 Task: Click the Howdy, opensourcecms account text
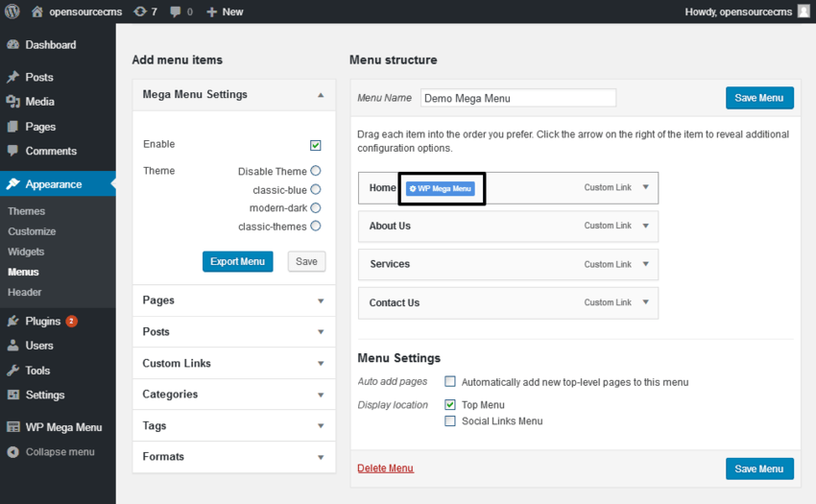click(x=738, y=12)
